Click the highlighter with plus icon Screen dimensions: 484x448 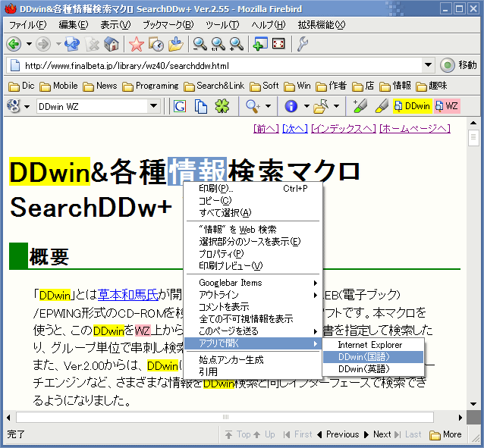(360, 106)
